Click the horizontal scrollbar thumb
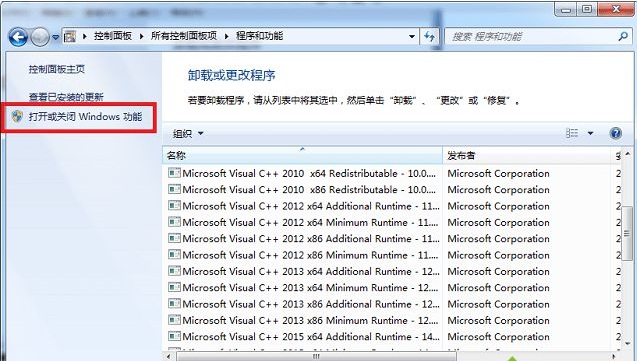 316,357
